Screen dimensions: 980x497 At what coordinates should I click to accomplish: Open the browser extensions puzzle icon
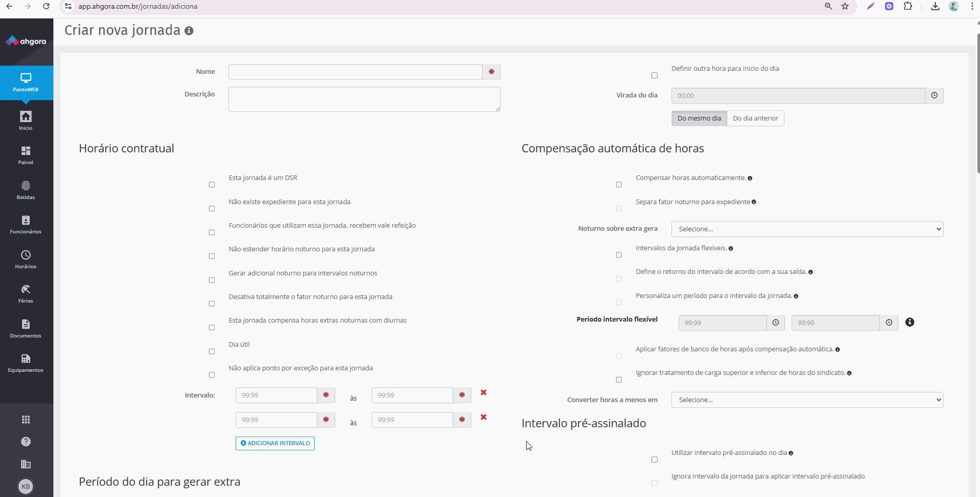908,6
